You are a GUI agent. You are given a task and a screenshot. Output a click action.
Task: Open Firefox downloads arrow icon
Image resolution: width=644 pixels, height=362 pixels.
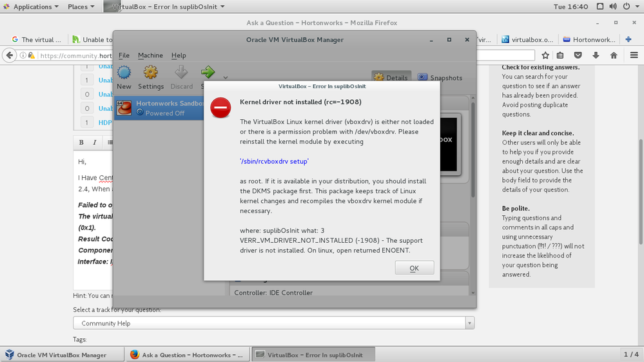(x=596, y=55)
